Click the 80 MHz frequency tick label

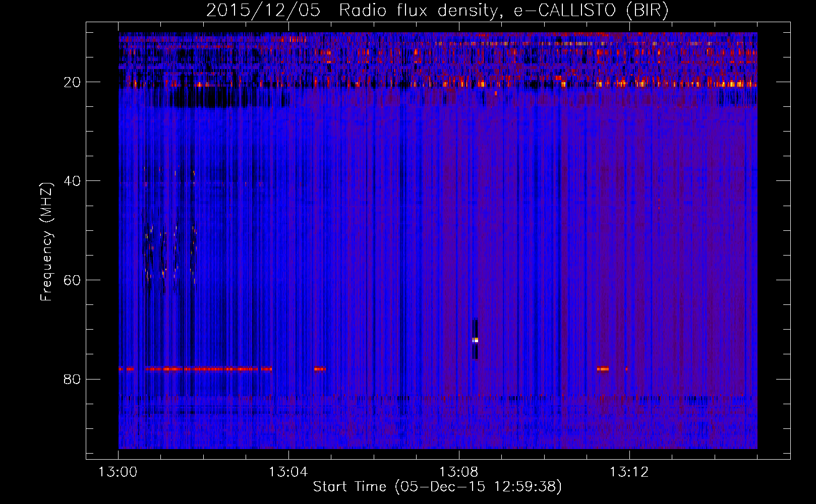[x=73, y=379]
